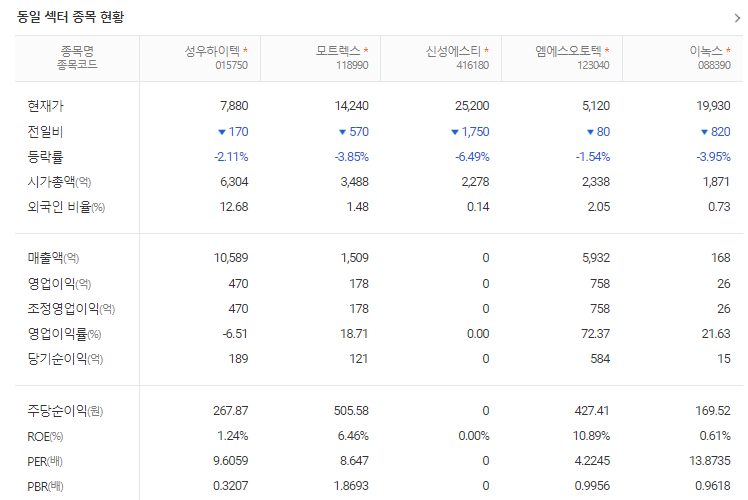This screenshot has height=500, width=748.
Task: Select stock code 088390
Action: coord(714,65)
